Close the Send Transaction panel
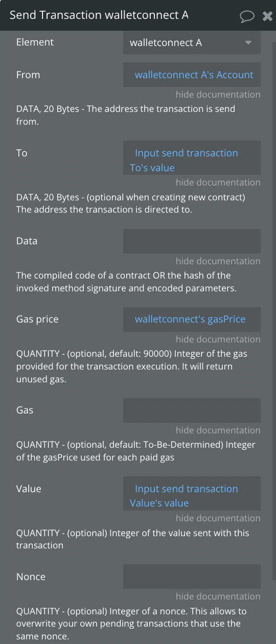 267,16
